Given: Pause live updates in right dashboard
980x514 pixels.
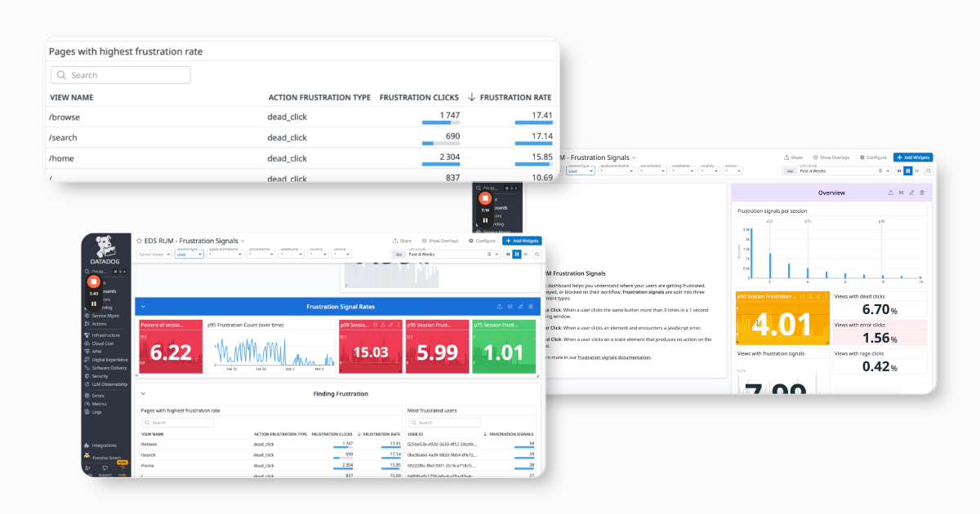Looking at the screenshot, I should coord(907,171).
